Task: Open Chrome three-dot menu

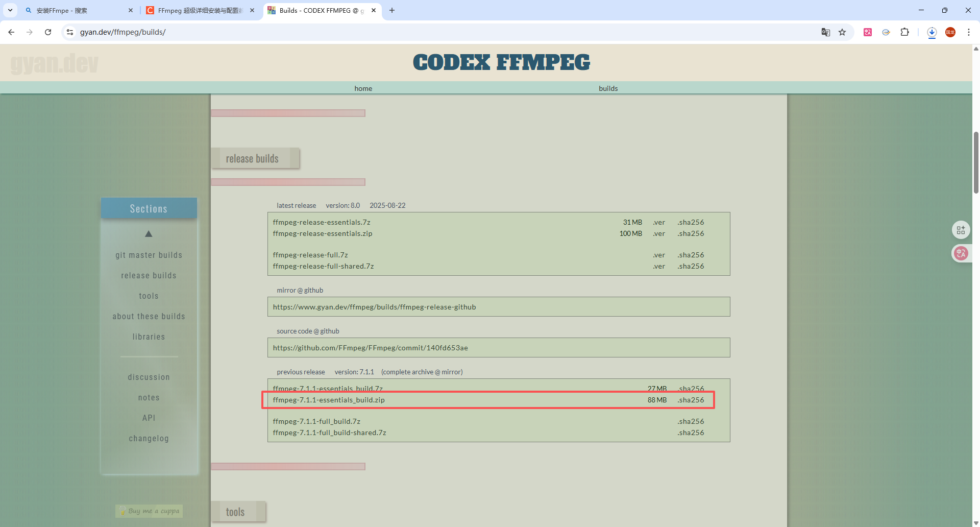Action: (969, 32)
